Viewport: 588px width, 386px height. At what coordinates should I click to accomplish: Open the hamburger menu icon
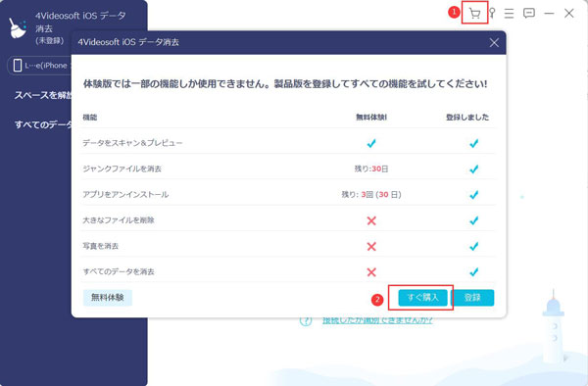[x=509, y=14]
